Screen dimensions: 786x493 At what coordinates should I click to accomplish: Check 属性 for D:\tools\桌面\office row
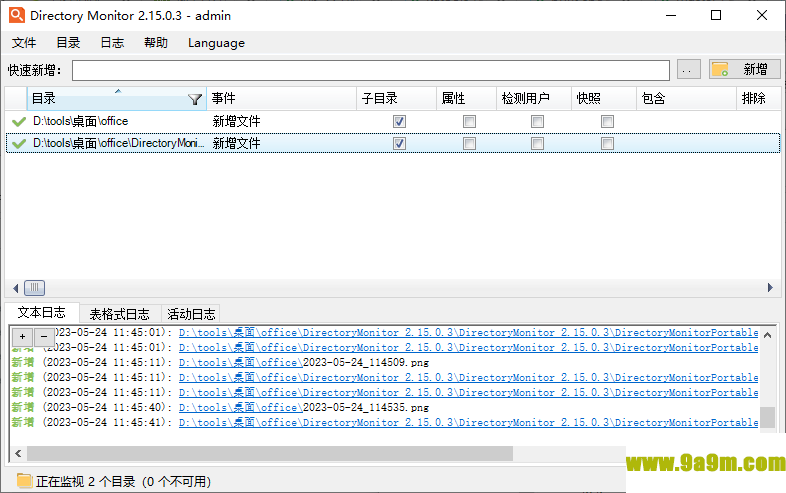click(x=469, y=121)
